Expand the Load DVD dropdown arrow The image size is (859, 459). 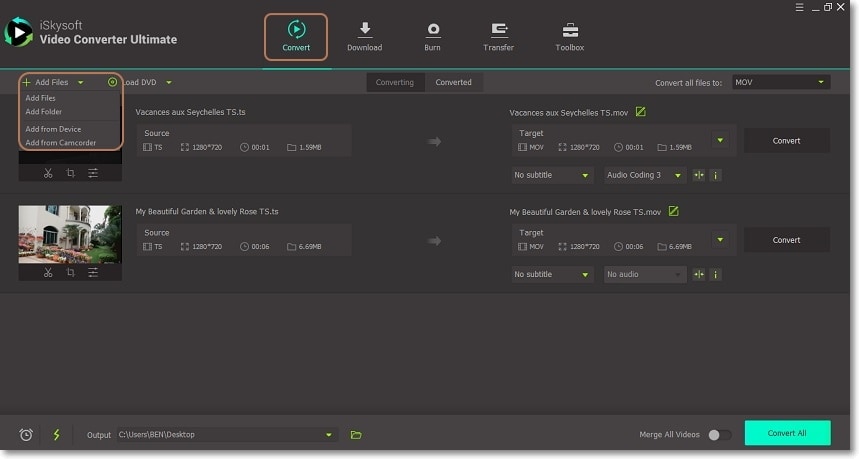(x=169, y=82)
